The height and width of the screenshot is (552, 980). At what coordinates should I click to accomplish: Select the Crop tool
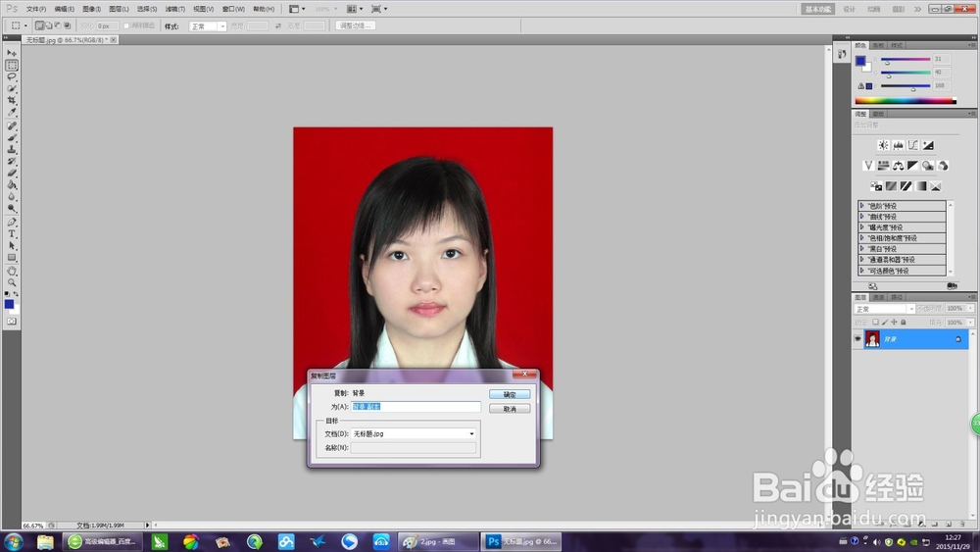[x=12, y=101]
